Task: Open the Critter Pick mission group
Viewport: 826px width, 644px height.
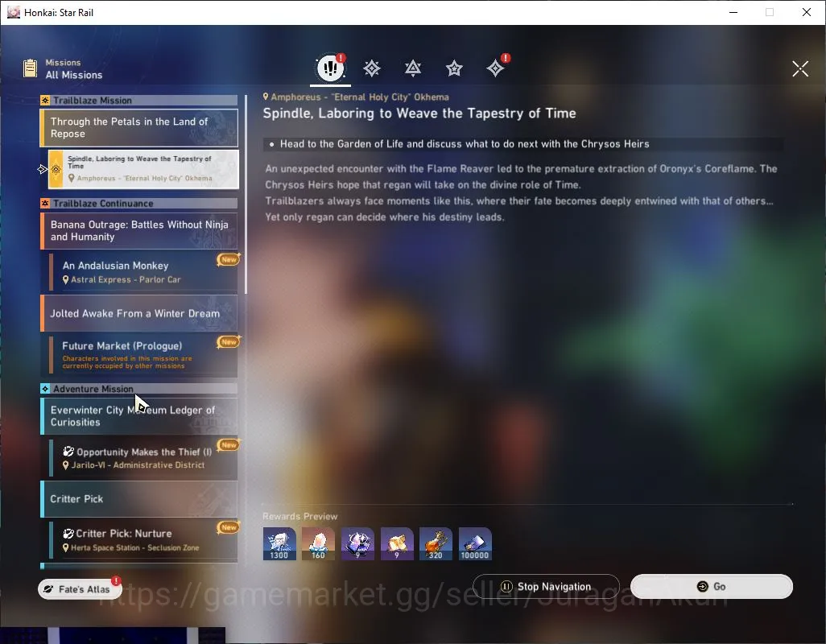Action: [x=139, y=498]
